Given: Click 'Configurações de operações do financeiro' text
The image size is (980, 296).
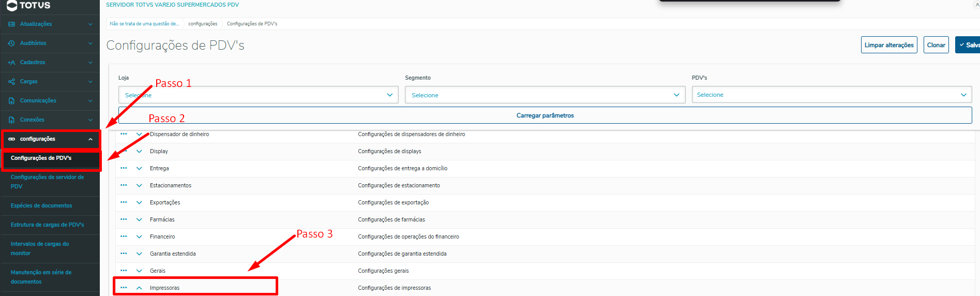Looking at the screenshot, I should pos(409,236).
